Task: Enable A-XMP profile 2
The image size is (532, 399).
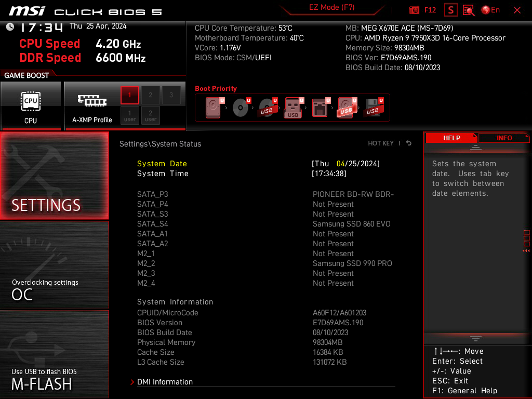Action: 150,95
